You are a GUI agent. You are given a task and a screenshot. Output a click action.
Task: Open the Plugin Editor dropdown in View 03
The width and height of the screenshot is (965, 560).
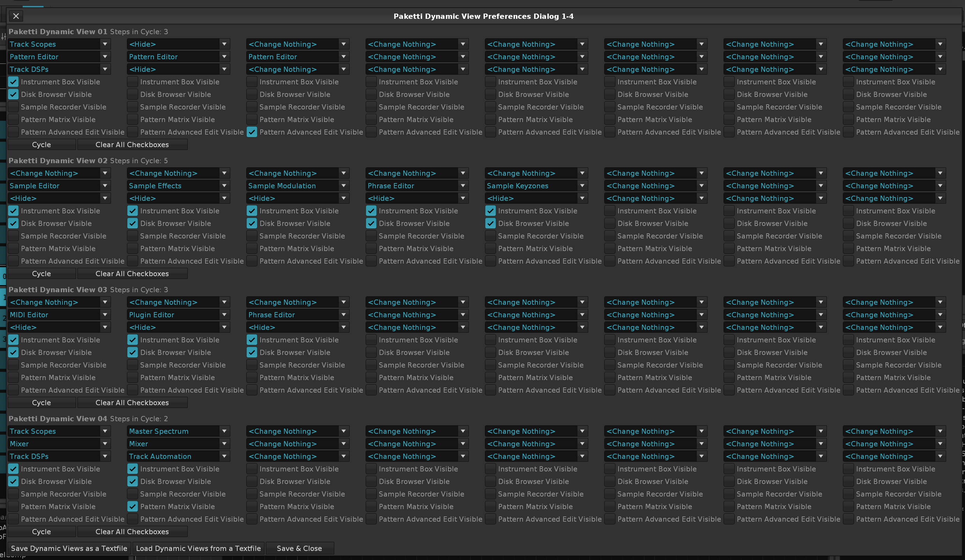[x=178, y=315]
